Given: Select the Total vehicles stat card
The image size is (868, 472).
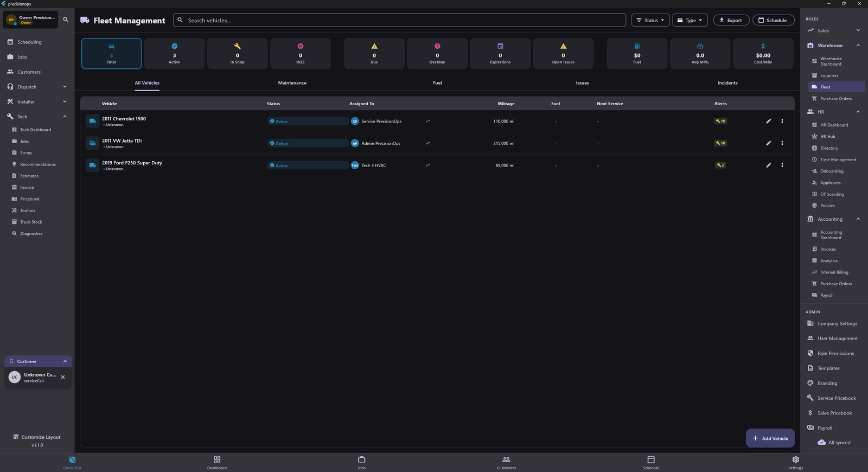Looking at the screenshot, I should 111,53.
